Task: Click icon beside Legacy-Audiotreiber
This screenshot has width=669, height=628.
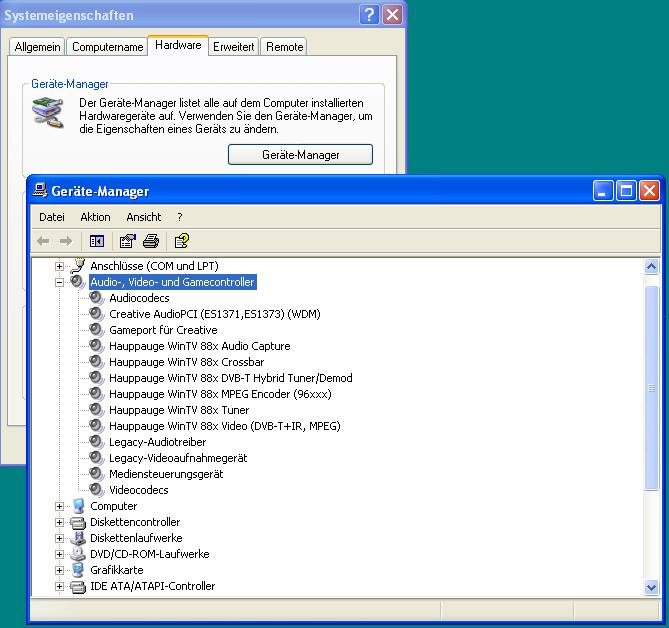Action: click(96, 442)
